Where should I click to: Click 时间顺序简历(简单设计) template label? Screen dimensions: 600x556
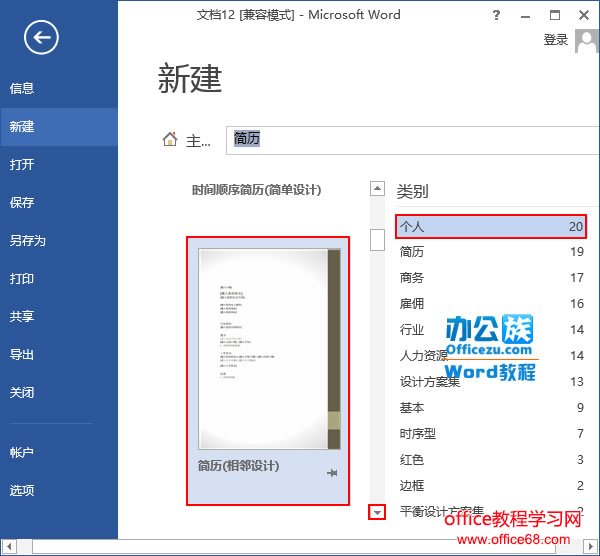coord(256,190)
